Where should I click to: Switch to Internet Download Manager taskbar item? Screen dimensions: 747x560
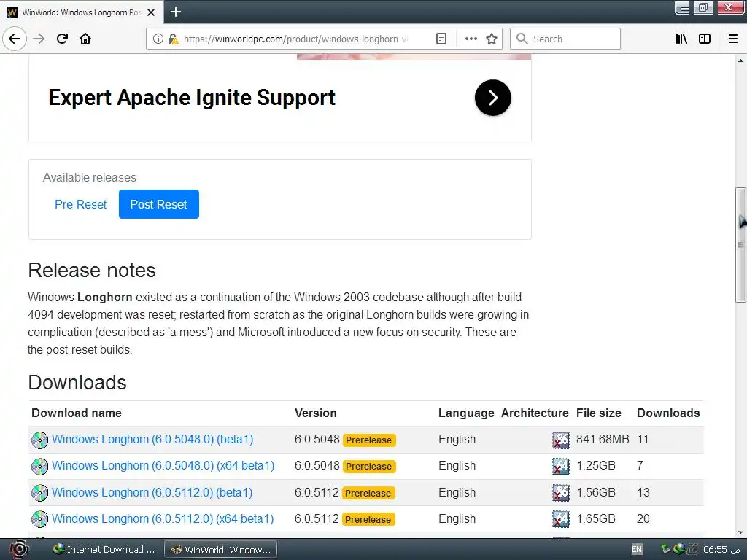point(104,550)
